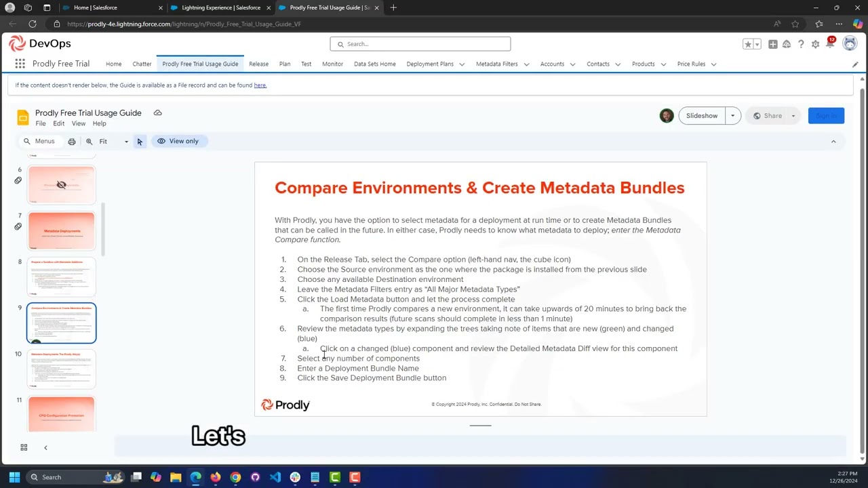The height and width of the screenshot is (488, 868).
Task: Select slide 6 thumbnail
Action: (x=62, y=184)
